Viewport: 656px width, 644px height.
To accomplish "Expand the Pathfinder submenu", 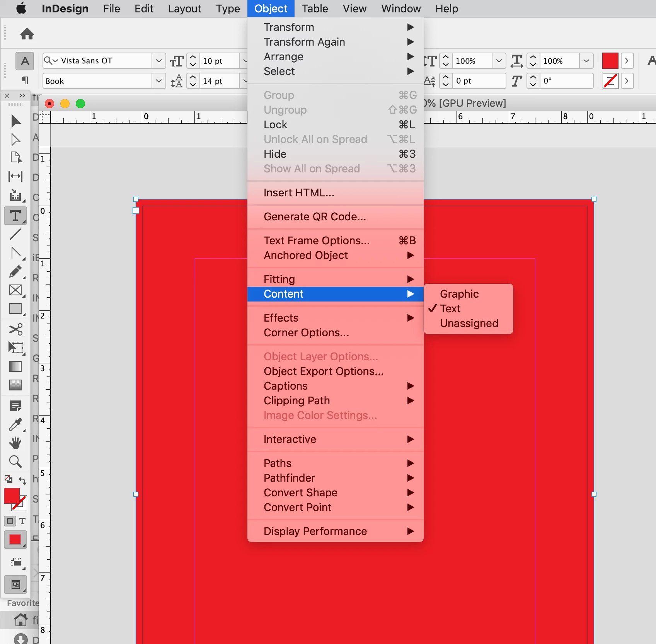I will click(336, 478).
